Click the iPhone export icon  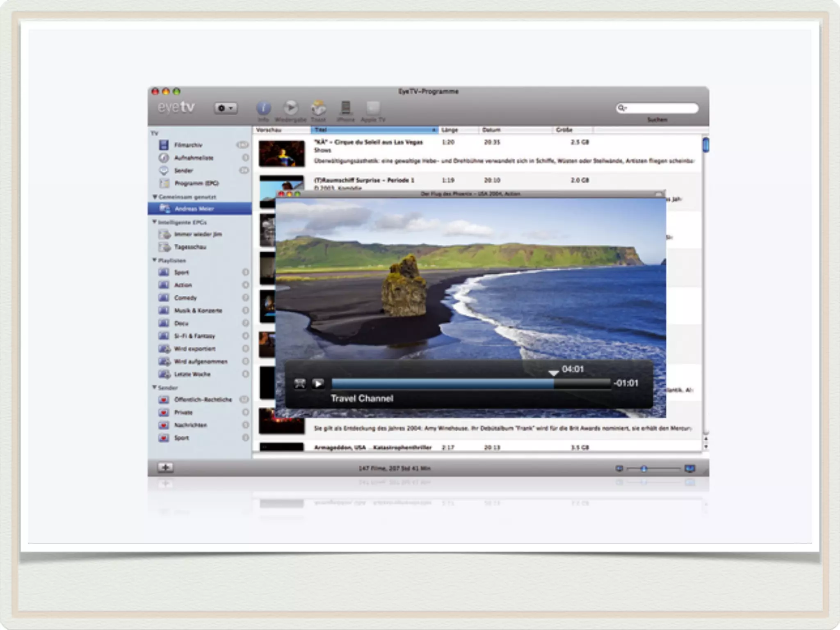(x=345, y=108)
